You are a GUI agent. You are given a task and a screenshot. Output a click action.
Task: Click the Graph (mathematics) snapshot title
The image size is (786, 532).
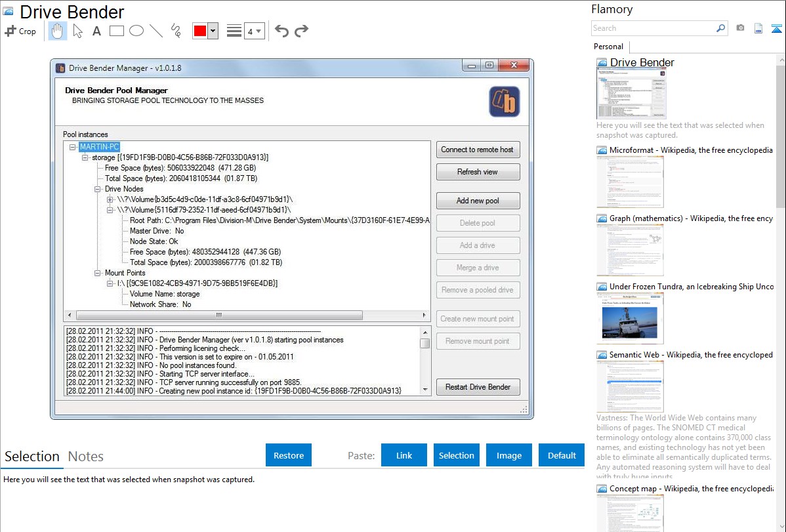coord(692,218)
